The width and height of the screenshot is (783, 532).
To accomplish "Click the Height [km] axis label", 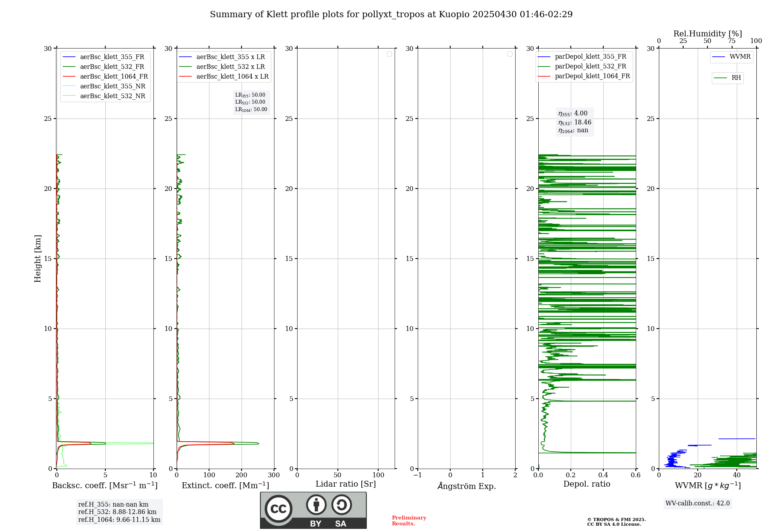I will 38,259.
